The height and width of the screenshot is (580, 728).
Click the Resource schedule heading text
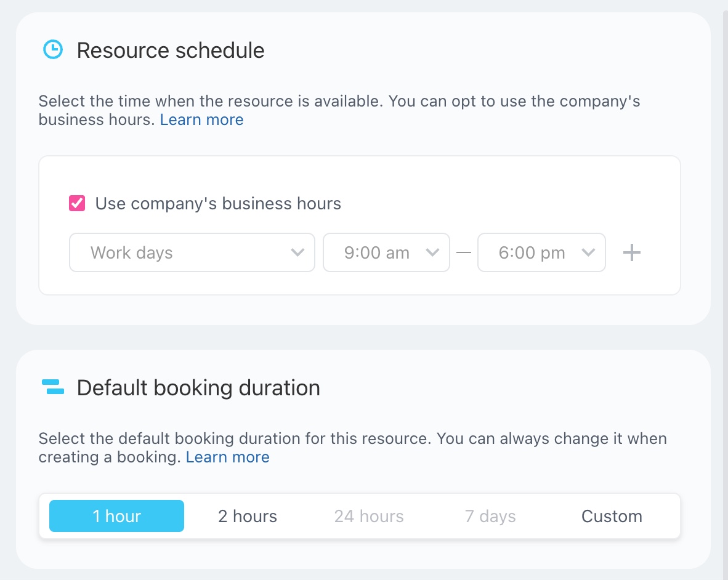[x=171, y=50]
